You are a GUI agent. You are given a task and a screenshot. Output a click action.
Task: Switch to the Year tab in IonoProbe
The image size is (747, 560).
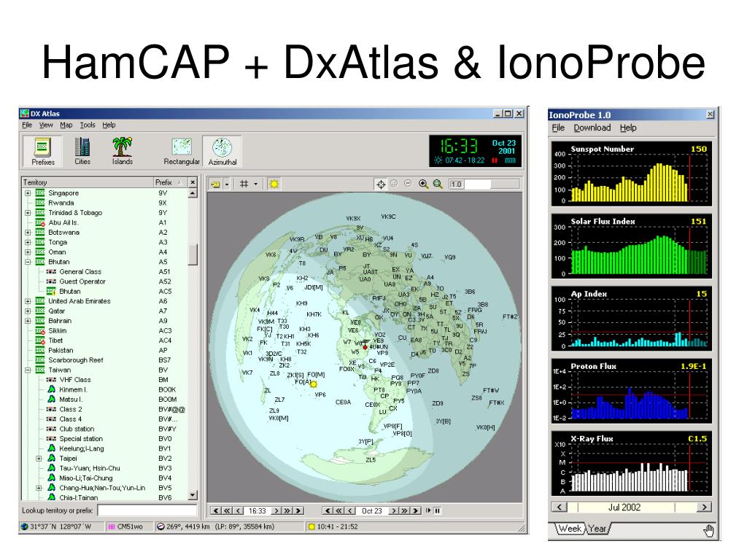click(597, 529)
